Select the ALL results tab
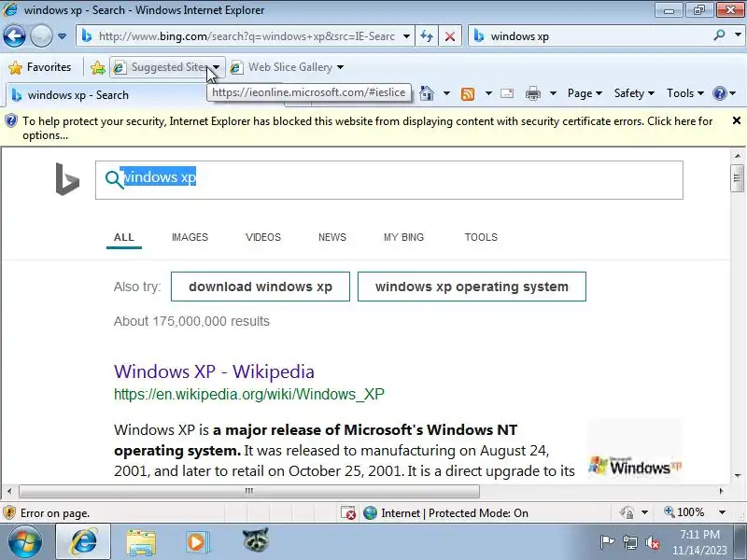Image resolution: width=747 pixels, height=560 pixels. (124, 237)
